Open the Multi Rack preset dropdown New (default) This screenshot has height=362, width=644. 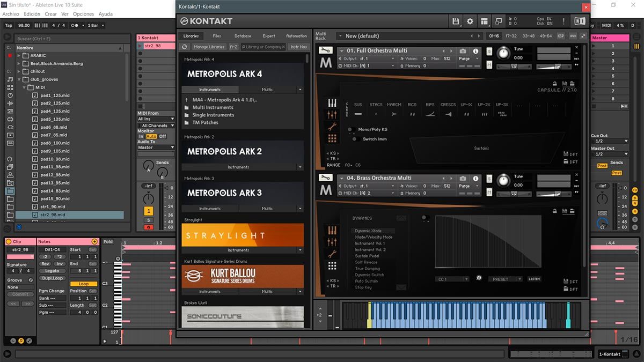(x=411, y=36)
